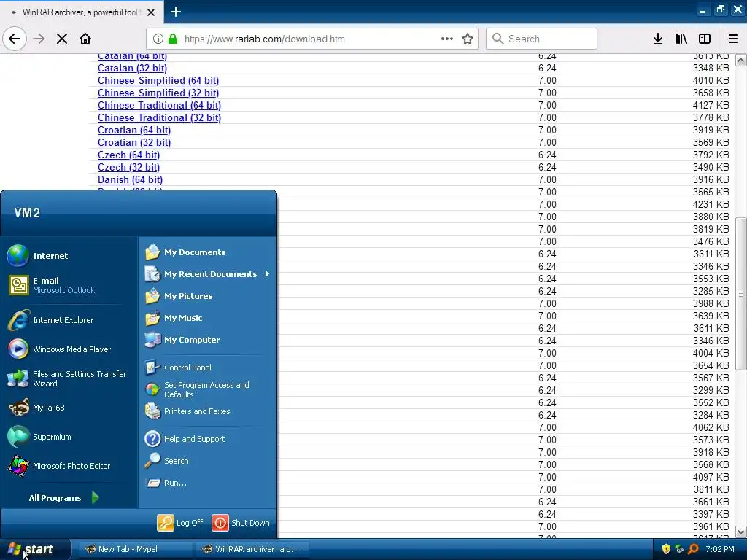Click the magnifier tray icon

[693, 549]
